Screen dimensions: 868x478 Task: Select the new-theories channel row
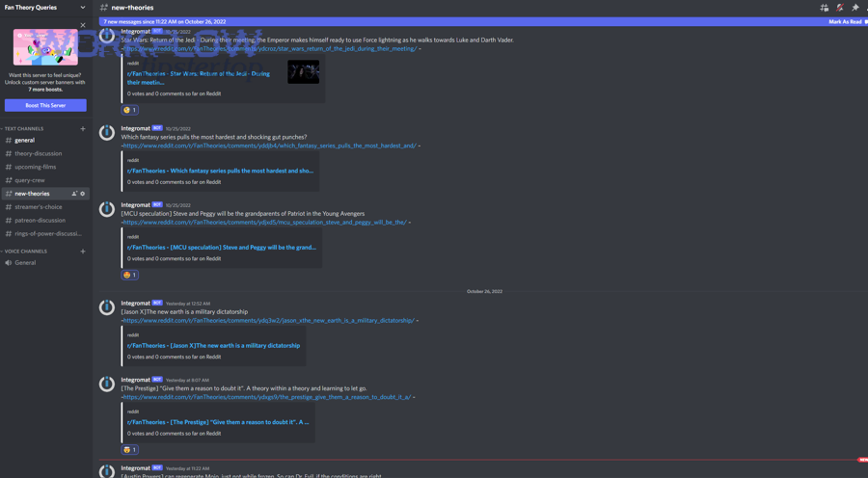45,194
